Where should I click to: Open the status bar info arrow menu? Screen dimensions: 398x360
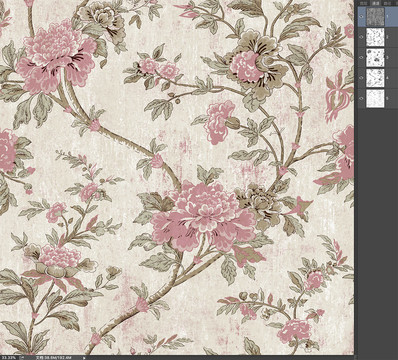(84, 357)
